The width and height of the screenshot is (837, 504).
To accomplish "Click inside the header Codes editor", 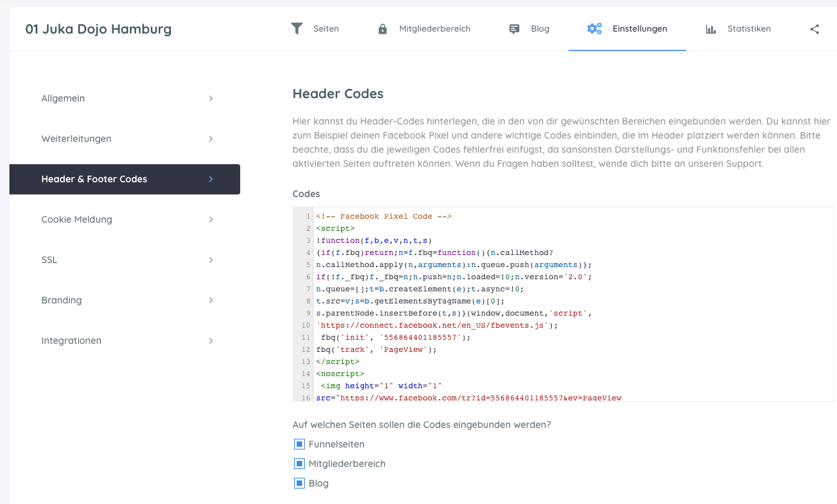I will 563,304.
